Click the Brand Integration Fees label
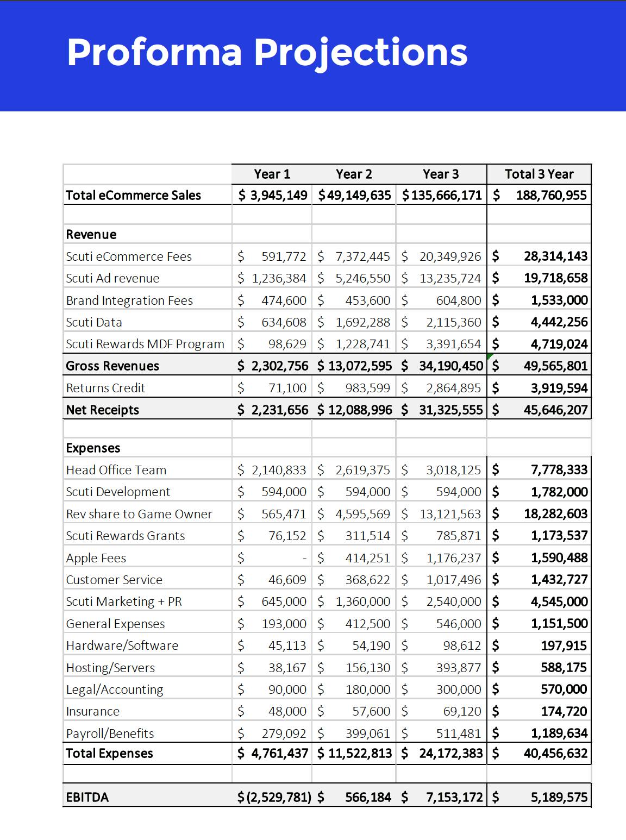Viewport: 626px width, 840px height. pos(129,300)
